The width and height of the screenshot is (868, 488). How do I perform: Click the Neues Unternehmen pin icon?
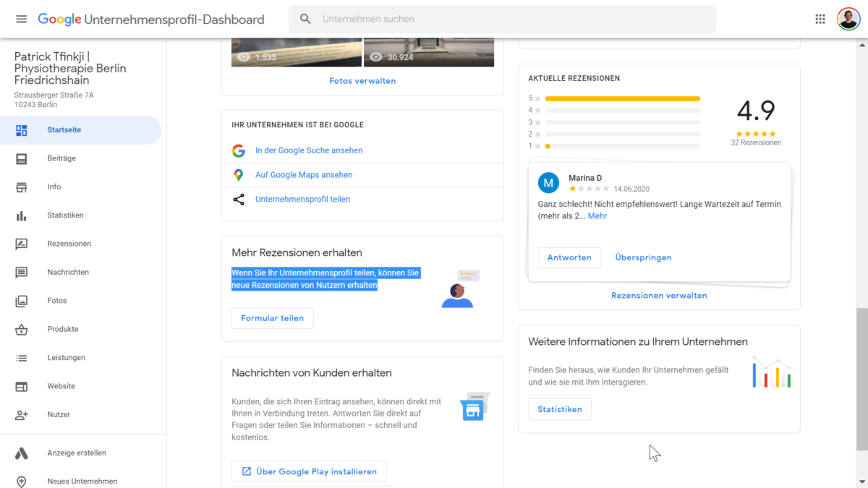[x=22, y=481]
